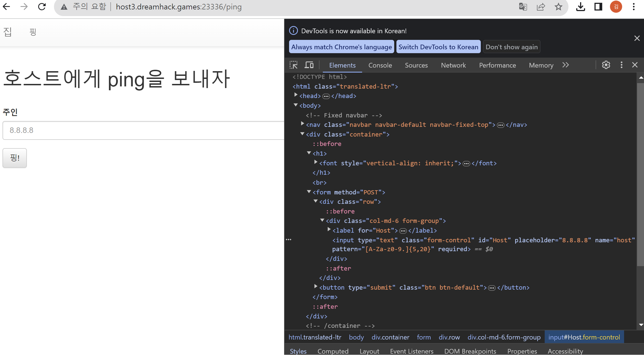Viewport: 644px width, 355px height.
Task: Bookmark this page with star icon
Action: coord(558,7)
